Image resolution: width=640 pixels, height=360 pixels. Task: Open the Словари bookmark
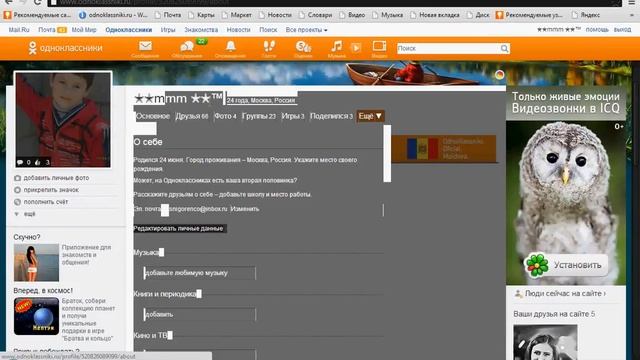pyautogui.click(x=315, y=15)
